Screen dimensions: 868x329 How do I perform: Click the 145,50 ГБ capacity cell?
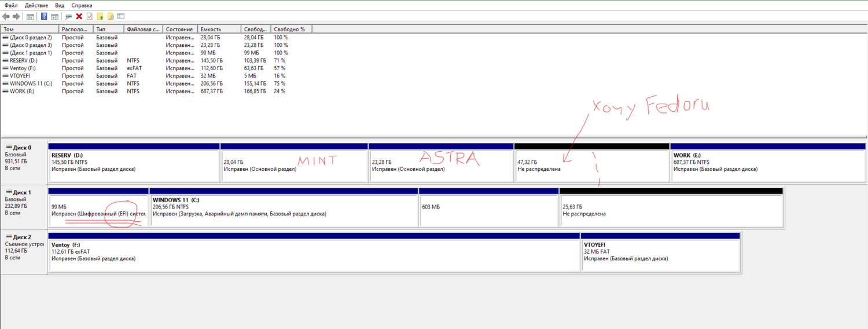coord(212,60)
